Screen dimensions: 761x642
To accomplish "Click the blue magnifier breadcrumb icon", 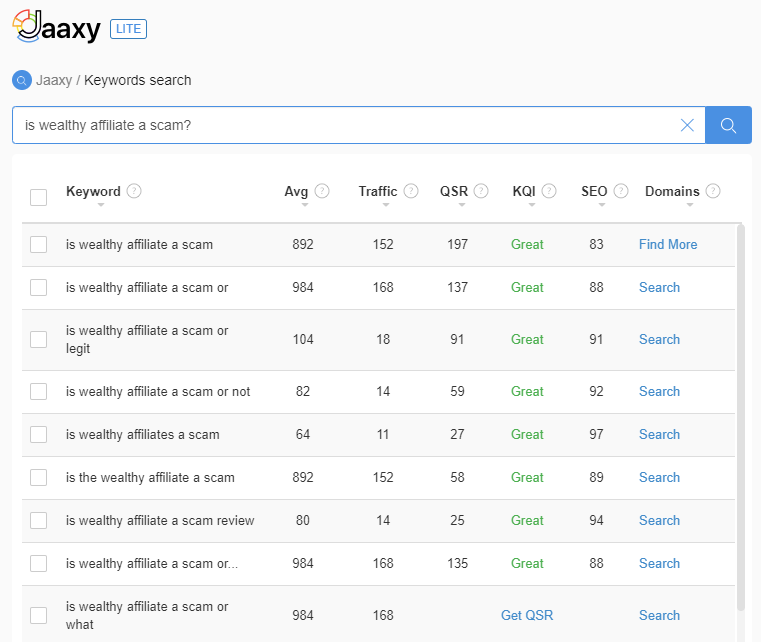I will [22, 80].
